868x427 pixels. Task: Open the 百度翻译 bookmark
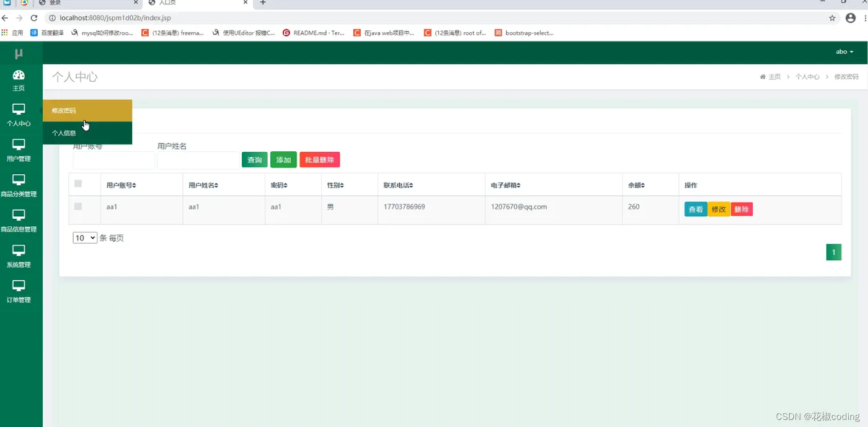pyautogui.click(x=47, y=33)
